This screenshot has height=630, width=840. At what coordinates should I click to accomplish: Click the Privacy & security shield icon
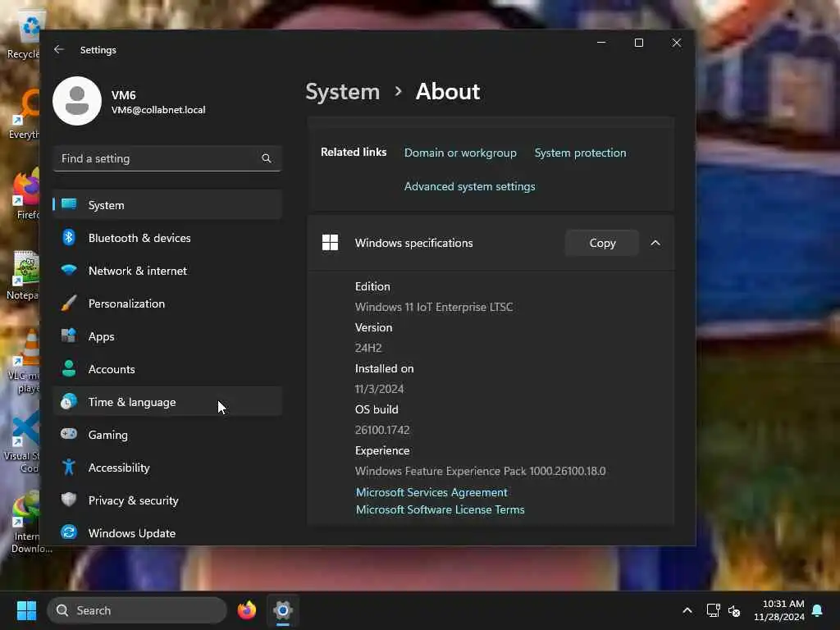pos(69,500)
